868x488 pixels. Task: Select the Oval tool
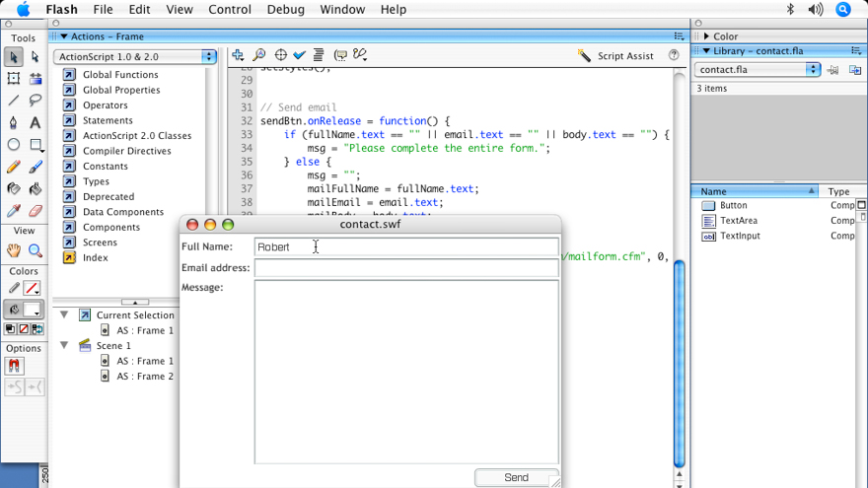pyautogui.click(x=14, y=144)
